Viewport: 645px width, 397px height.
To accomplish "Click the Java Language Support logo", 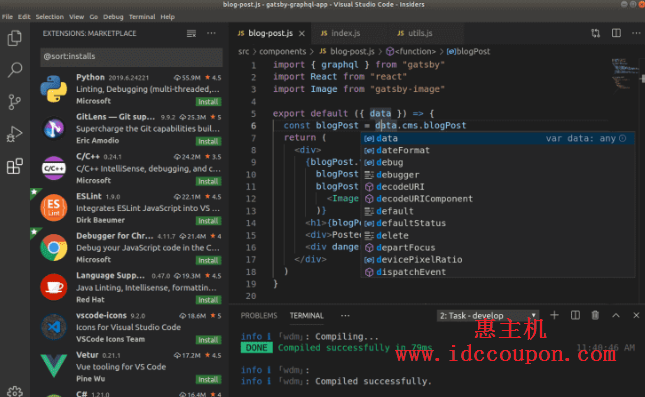I will (x=54, y=287).
